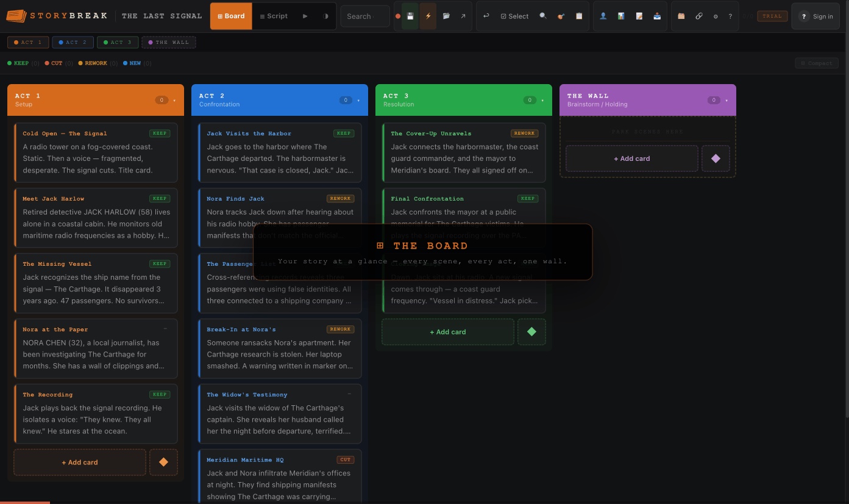Select the Board tab
The width and height of the screenshot is (849, 504).
[x=231, y=16]
